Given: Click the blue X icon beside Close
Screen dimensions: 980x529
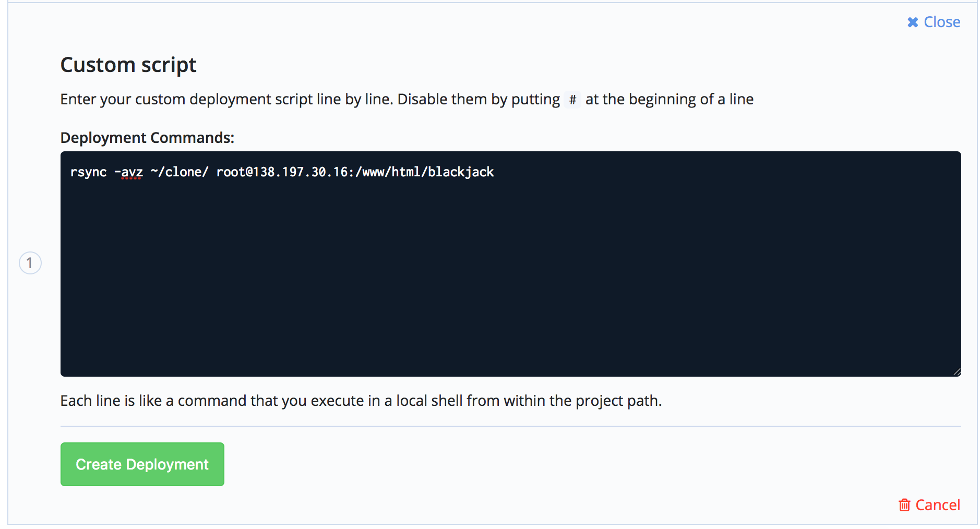Looking at the screenshot, I should (913, 22).
